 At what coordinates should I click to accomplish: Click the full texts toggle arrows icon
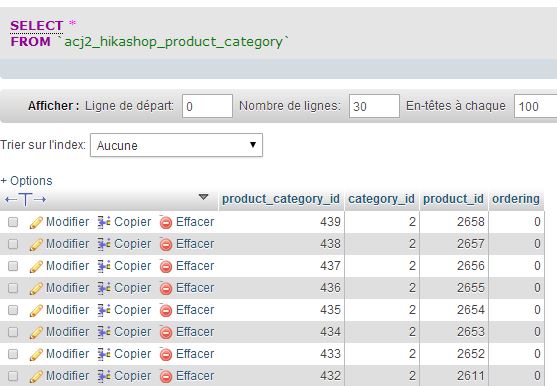(x=25, y=200)
